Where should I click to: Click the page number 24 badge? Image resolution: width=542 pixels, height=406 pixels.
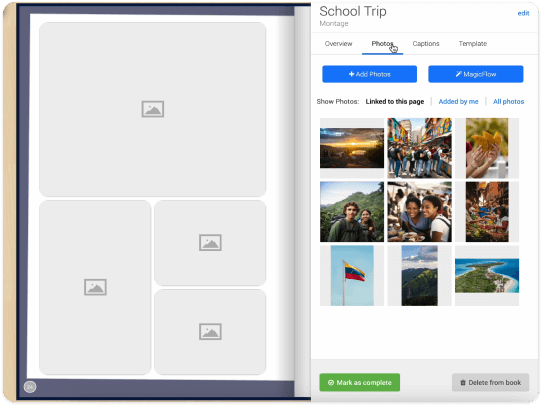pyautogui.click(x=30, y=387)
